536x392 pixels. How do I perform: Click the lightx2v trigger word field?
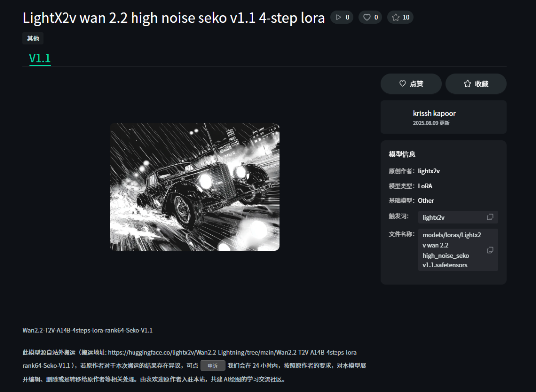point(458,217)
